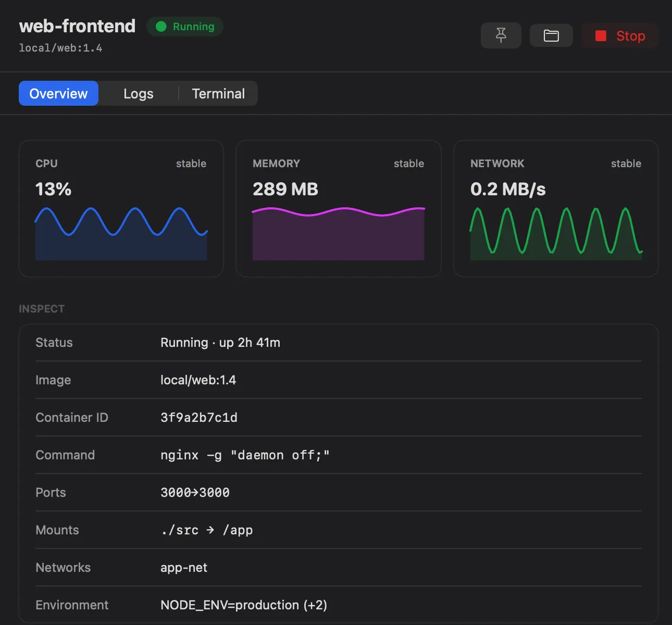Viewport: 672px width, 625px height.
Task: Open the Logs tab
Action: [x=139, y=93]
